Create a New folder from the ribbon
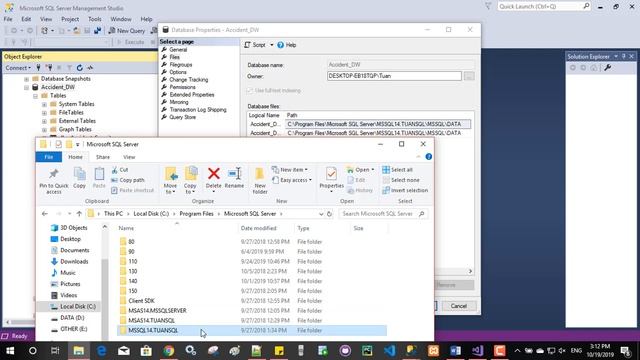This screenshot has width=640, height=360. coord(260,181)
